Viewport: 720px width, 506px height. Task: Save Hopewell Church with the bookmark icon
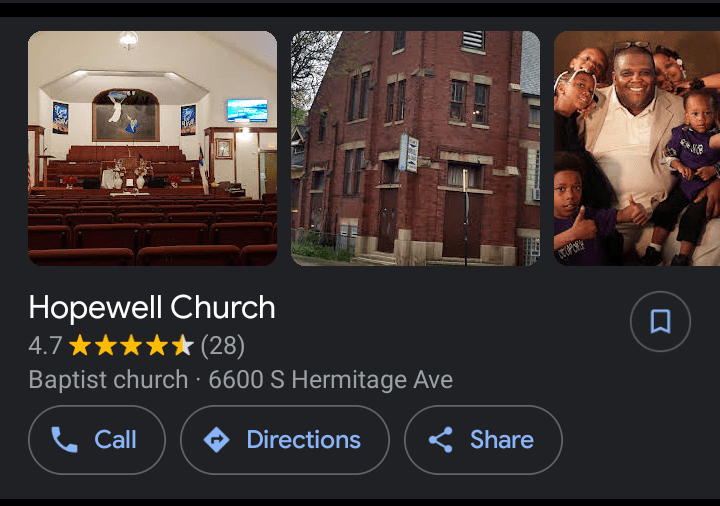660,321
